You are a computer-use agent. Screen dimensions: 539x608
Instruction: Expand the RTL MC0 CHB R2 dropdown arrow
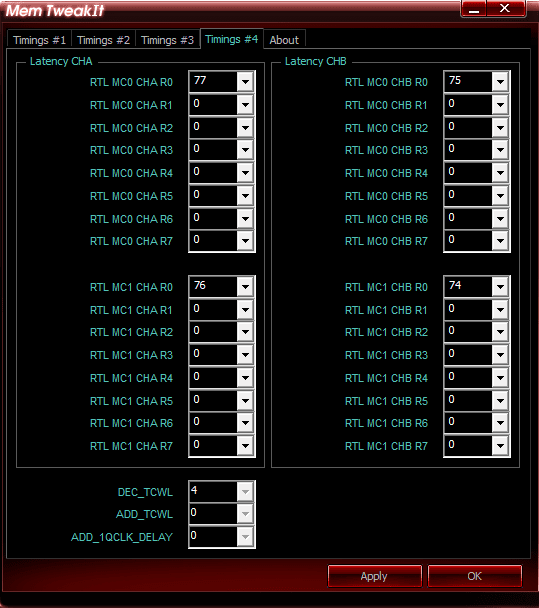click(500, 128)
